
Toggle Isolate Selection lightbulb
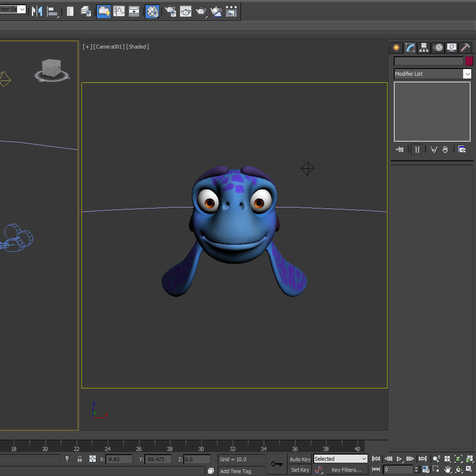[x=67, y=458]
